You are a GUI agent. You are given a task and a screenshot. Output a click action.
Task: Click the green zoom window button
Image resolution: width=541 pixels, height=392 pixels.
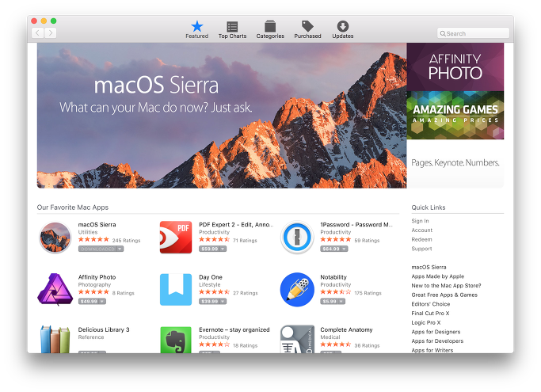[x=54, y=21]
